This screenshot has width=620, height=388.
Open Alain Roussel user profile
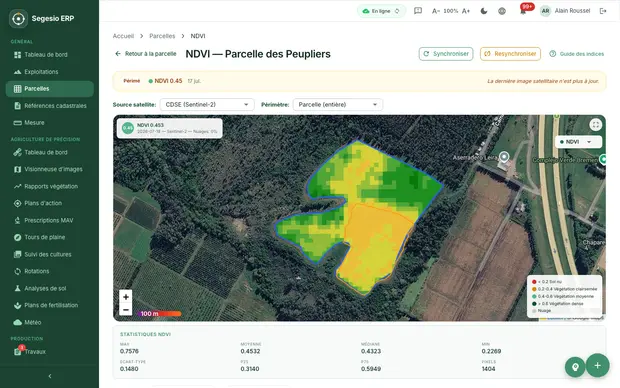click(565, 11)
